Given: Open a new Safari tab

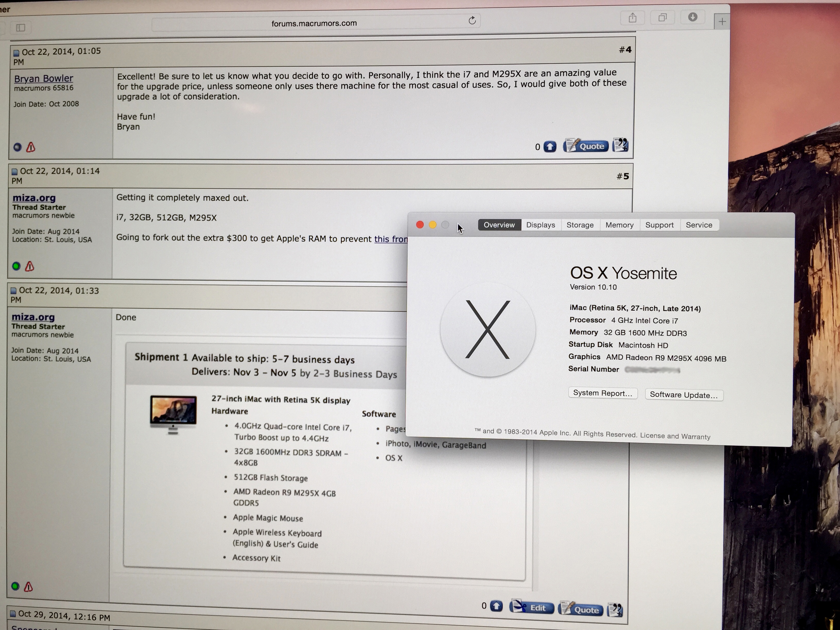Looking at the screenshot, I should coord(722,21).
